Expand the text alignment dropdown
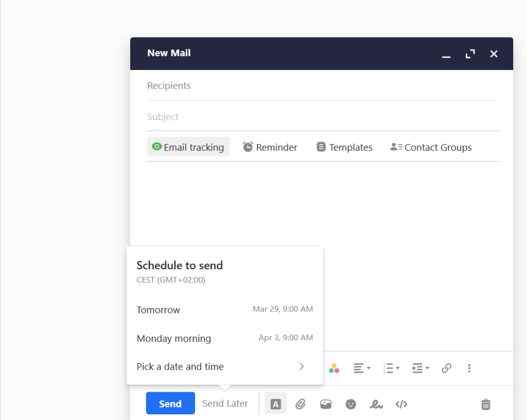Image resolution: width=527 pixels, height=420 pixels. click(x=362, y=368)
